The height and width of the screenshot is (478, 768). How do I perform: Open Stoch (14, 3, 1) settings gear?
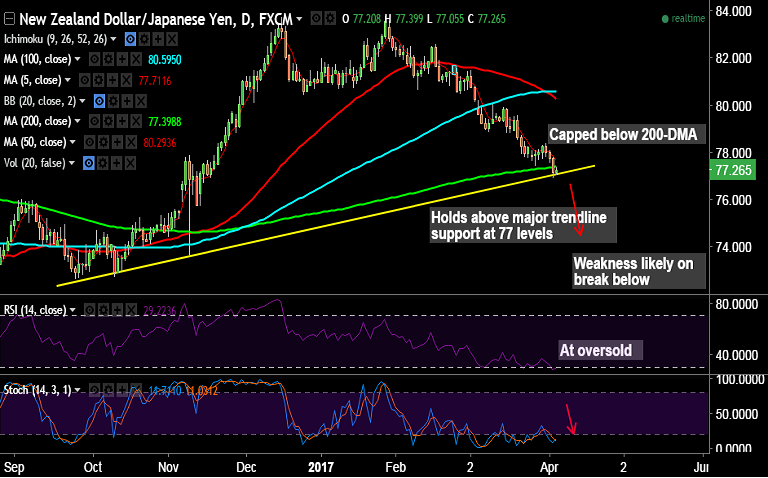click(x=108, y=390)
